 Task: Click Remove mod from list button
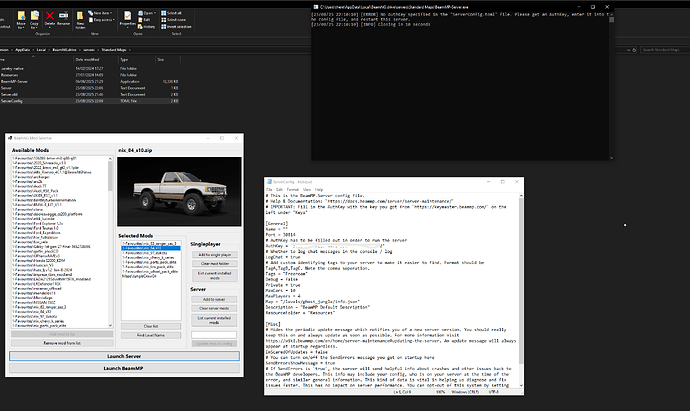coord(62,343)
